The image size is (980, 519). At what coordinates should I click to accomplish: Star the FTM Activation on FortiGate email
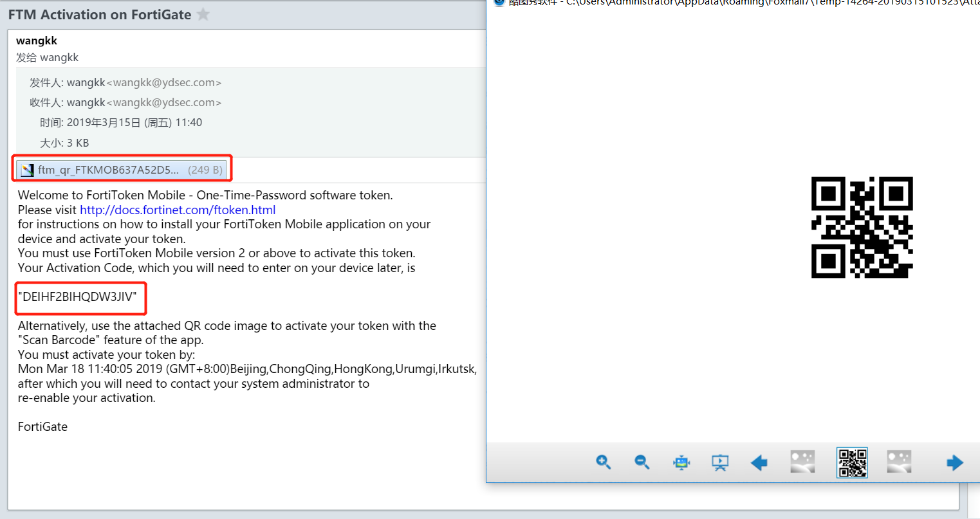point(203,14)
